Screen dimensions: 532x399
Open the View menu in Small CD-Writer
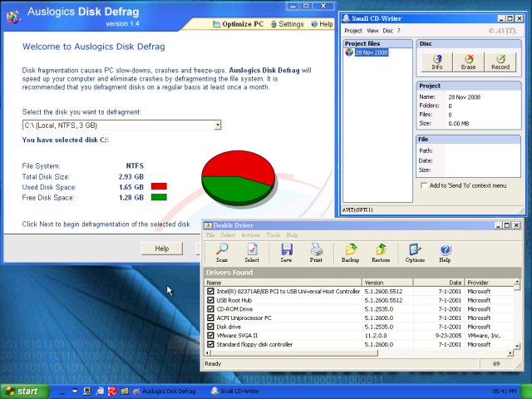tap(372, 31)
